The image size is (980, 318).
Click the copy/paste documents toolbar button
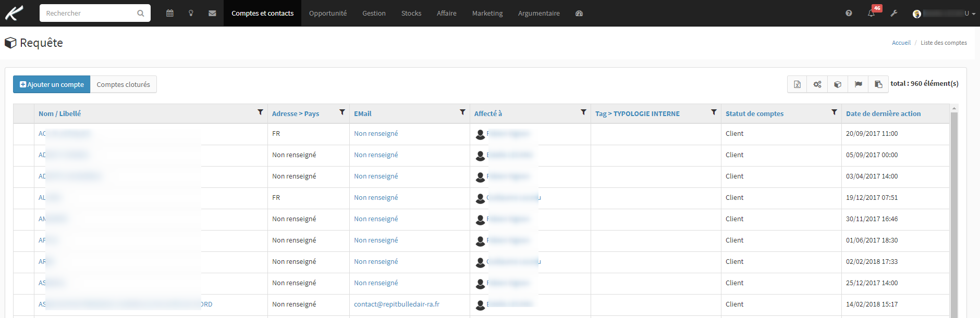(x=878, y=84)
